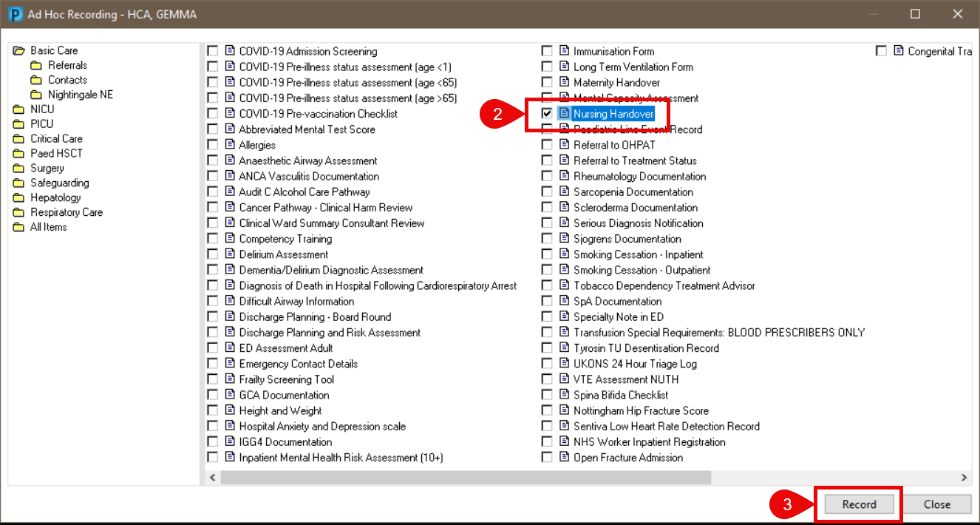Screen dimensions: 980x525
Task: Select the Frailty Screening Tool form
Action: [x=286, y=380]
